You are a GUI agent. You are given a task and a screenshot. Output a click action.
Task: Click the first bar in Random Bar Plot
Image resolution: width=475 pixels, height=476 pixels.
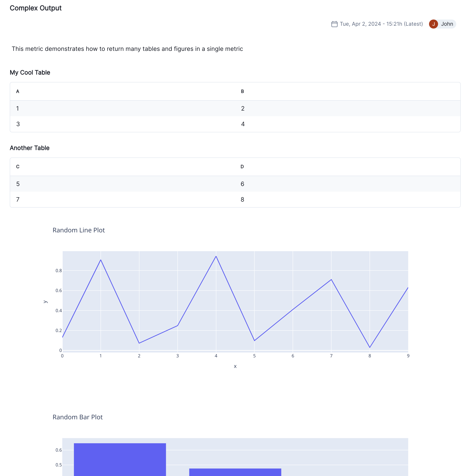point(120,463)
